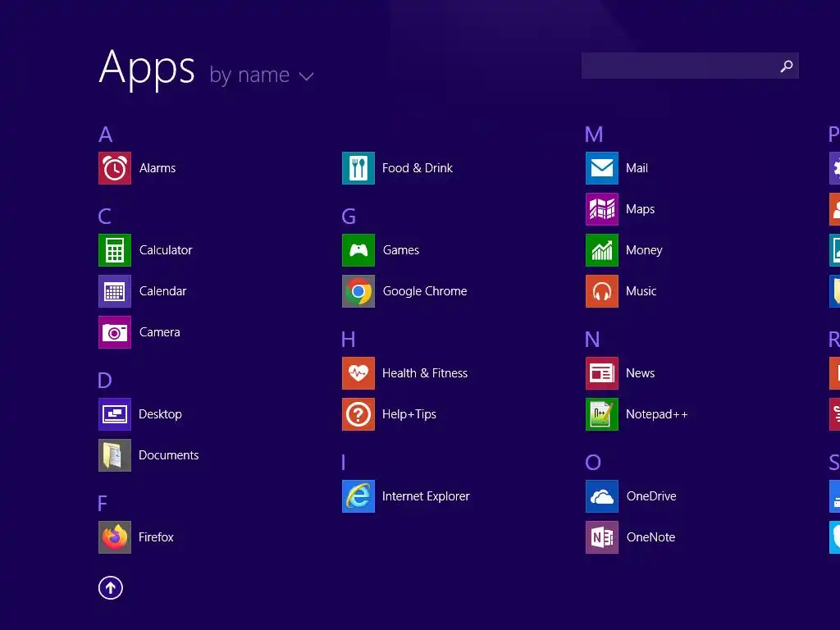Click the letter I group header
The width and height of the screenshot is (840, 630).
344,463
